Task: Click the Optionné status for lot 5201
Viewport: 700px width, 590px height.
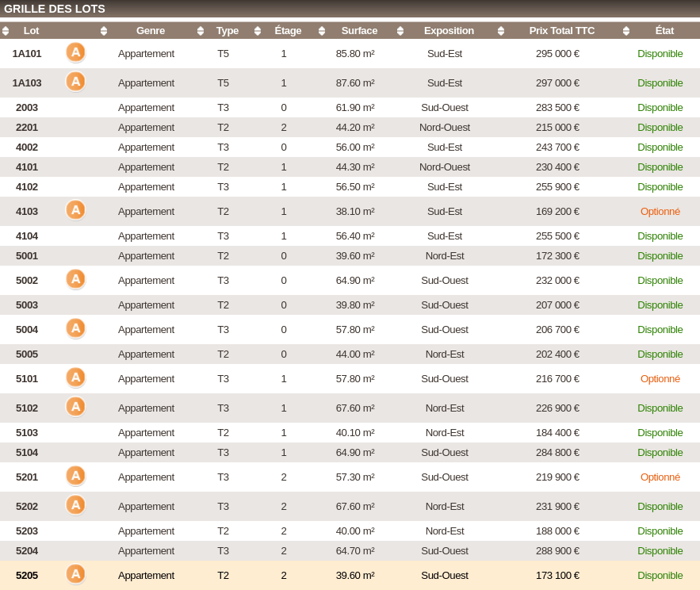Action: pos(660,477)
